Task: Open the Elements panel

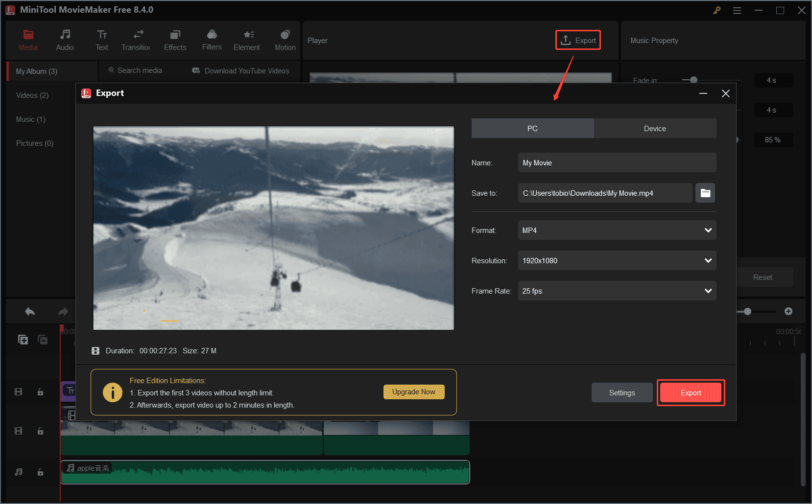Action: [247, 39]
